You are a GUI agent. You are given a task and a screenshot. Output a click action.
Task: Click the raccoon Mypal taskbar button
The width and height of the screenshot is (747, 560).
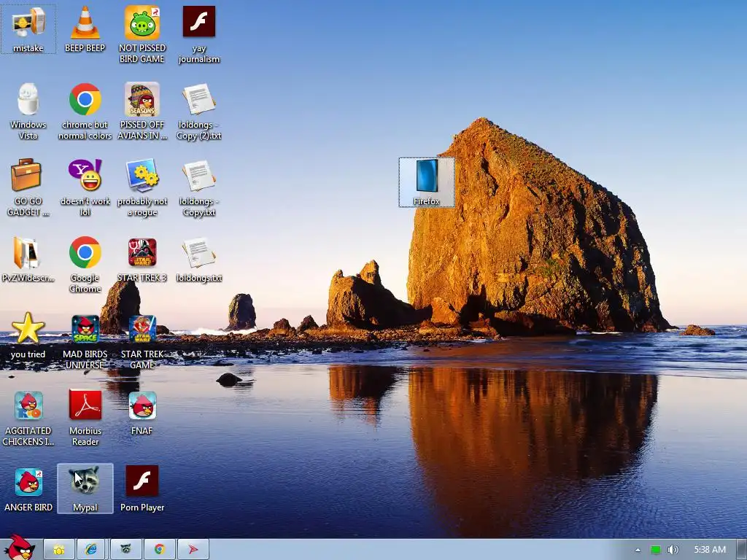(x=125, y=550)
